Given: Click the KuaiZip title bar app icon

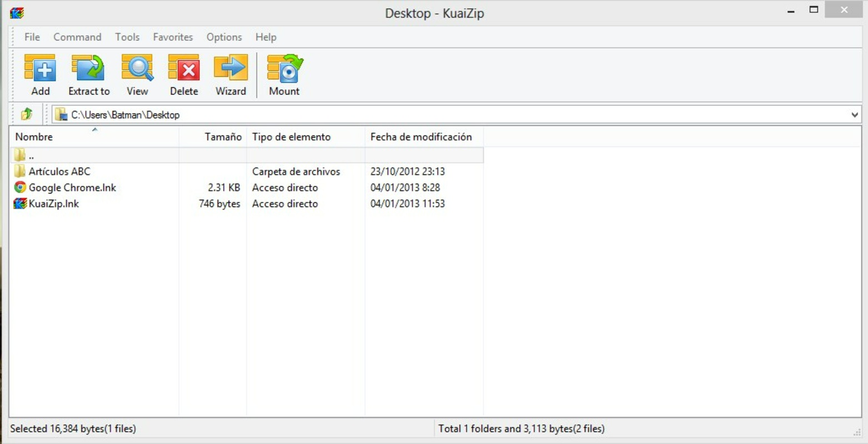Looking at the screenshot, I should click(17, 13).
